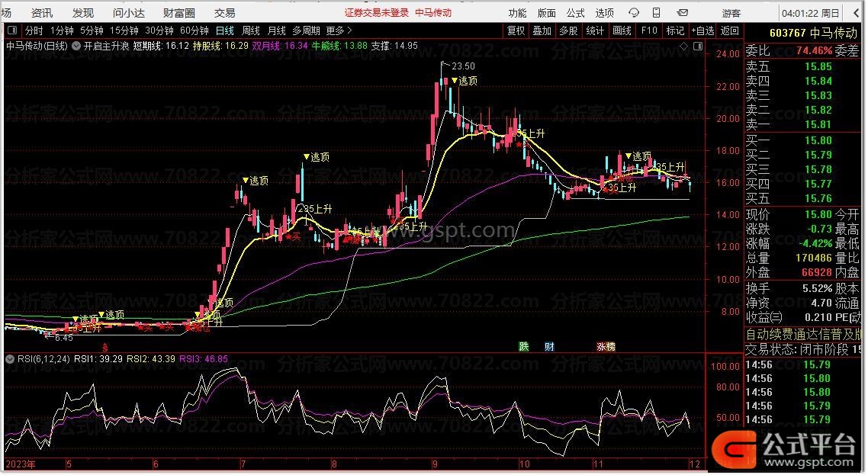Screen dimensions: 868x475
Task: Click the mobile phone icon in top bar
Action: click(x=656, y=13)
